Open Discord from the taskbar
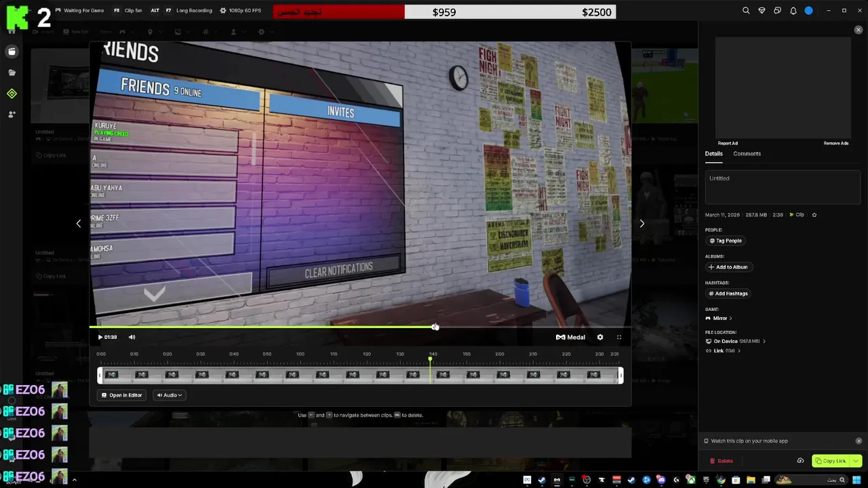The image size is (868, 488). [x=661, y=480]
